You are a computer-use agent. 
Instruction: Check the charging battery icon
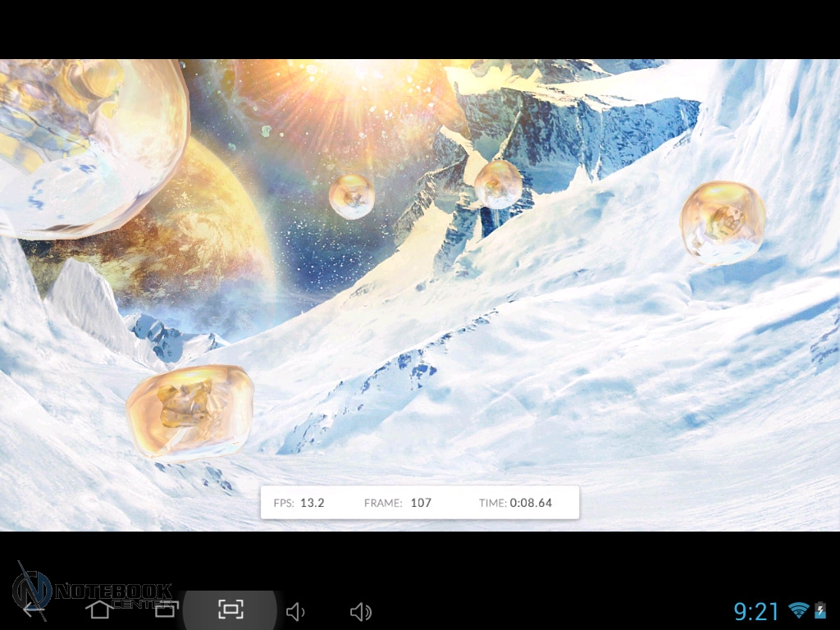[819, 610]
